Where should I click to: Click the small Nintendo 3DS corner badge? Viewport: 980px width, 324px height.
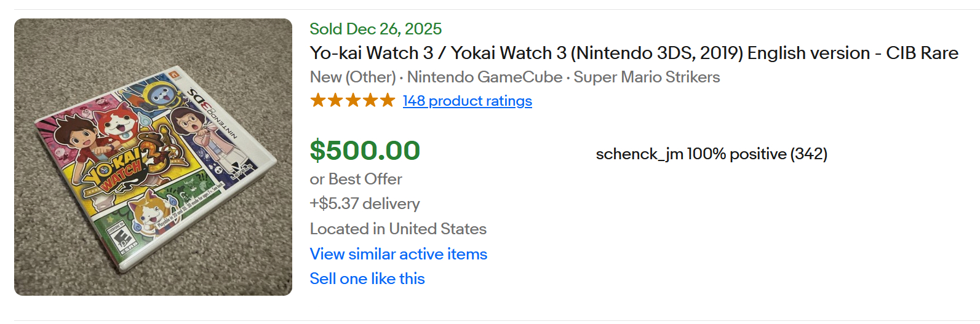174,74
